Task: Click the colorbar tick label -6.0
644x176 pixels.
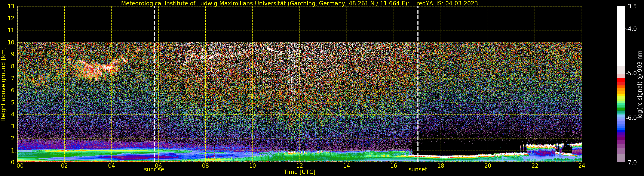Action: click(x=631, y=118)
